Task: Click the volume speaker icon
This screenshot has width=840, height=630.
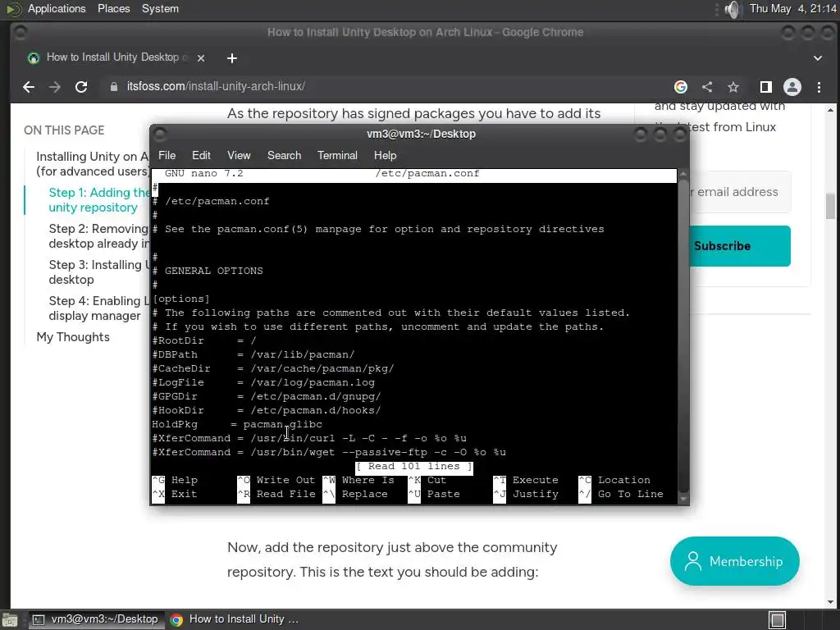Action: pyautogui.click(x=733, y=9)
